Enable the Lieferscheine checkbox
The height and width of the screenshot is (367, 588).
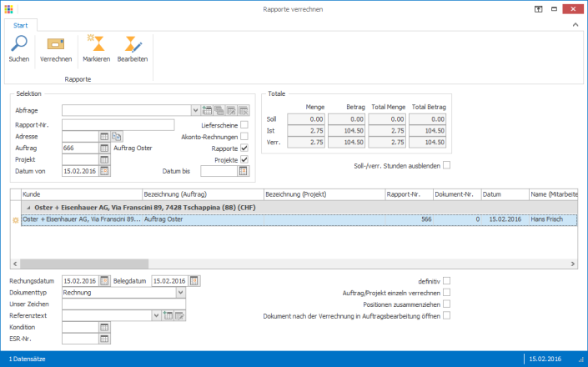pos(244,124)
